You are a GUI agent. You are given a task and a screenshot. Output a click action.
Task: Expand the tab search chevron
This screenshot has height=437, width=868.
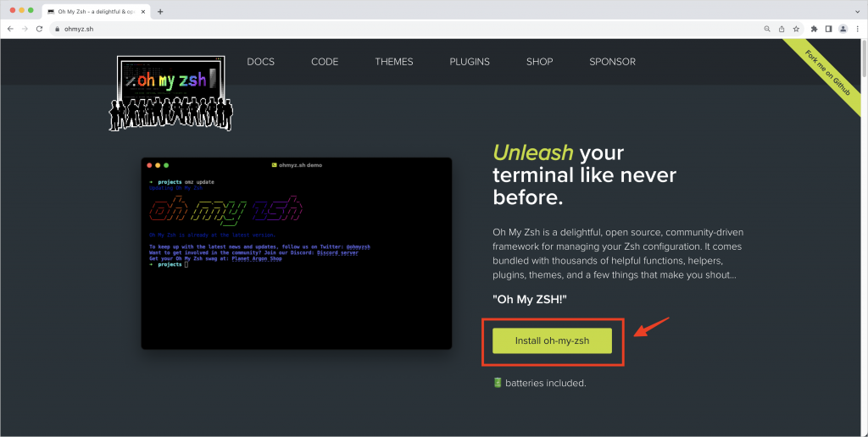click(x=858, y=11)
